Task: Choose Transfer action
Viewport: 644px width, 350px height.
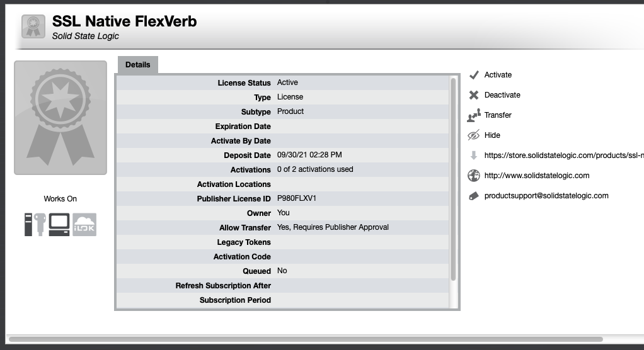Action: (498, 115)
